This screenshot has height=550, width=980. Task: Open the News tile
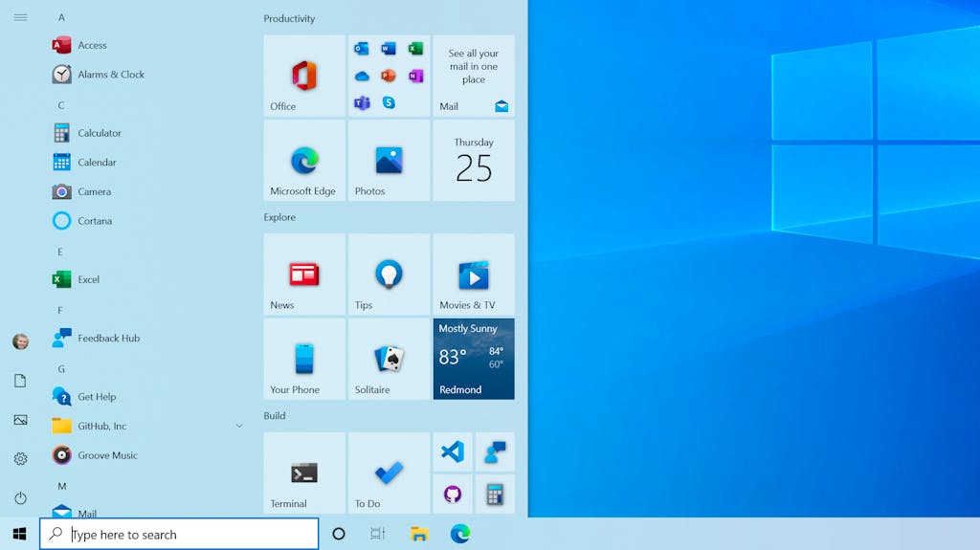(304, 275)
